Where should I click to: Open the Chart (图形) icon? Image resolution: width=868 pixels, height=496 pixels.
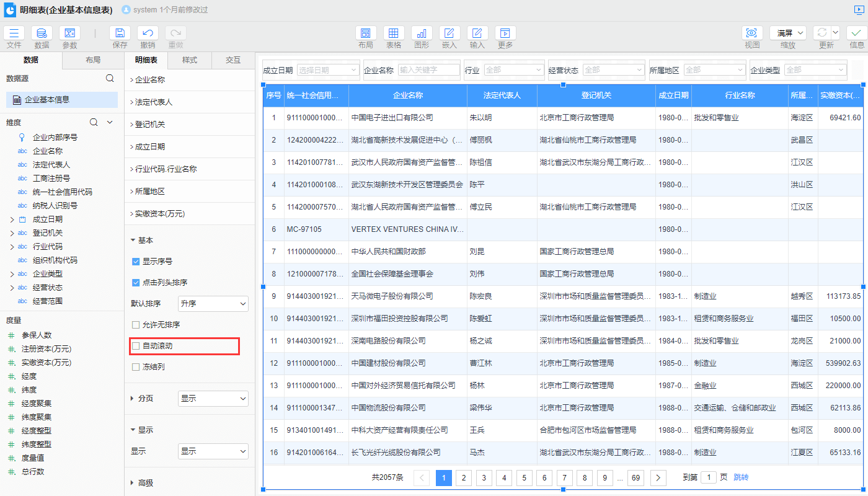(422, 33)
